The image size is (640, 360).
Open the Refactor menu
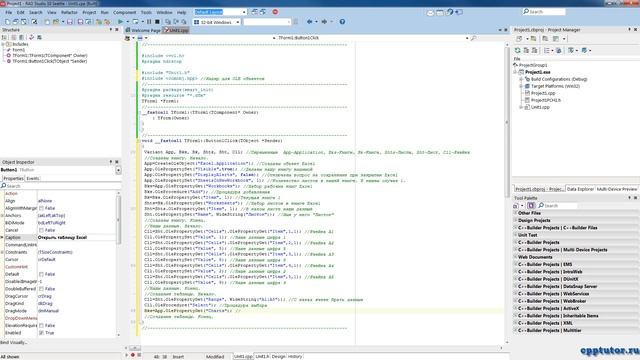(x=69, y=13)
